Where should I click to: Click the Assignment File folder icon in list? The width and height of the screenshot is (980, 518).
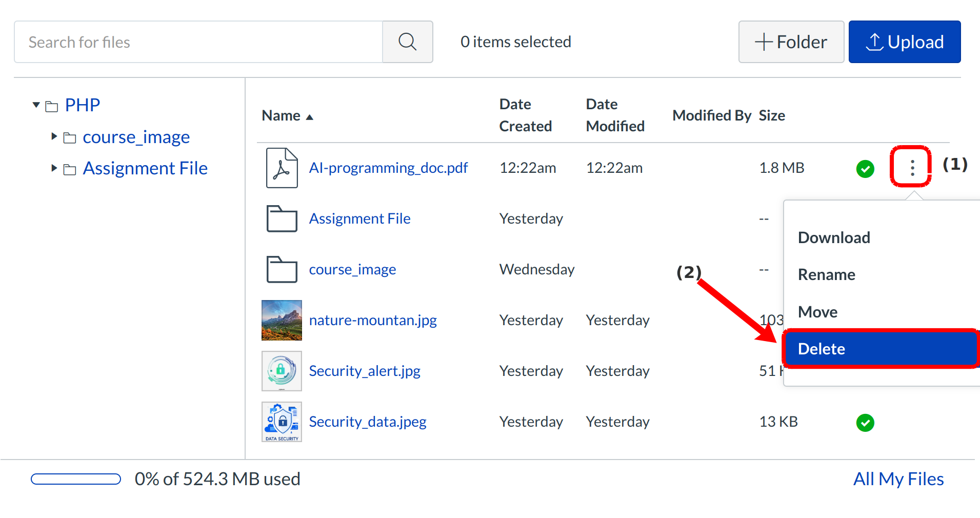[282, 218]
